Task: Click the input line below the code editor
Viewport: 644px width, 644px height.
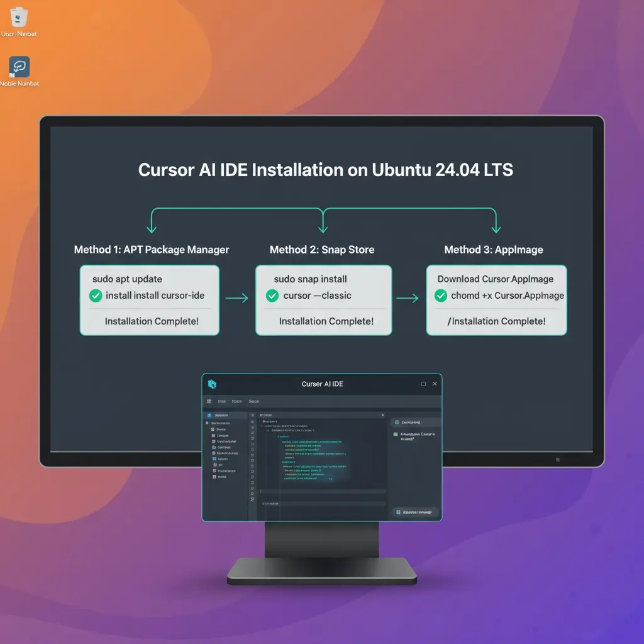Action: pos(321,491)
